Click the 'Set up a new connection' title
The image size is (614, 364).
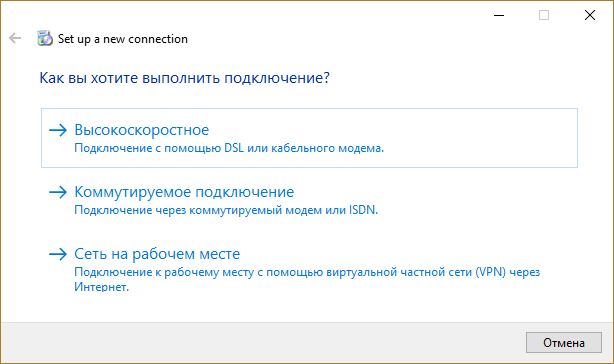click(x=123, y=39)
